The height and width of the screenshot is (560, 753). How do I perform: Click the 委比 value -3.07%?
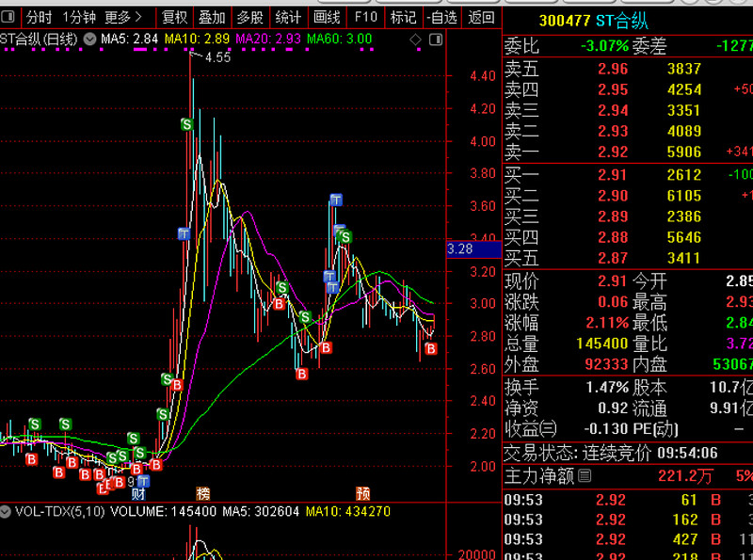tap(604, 46)
